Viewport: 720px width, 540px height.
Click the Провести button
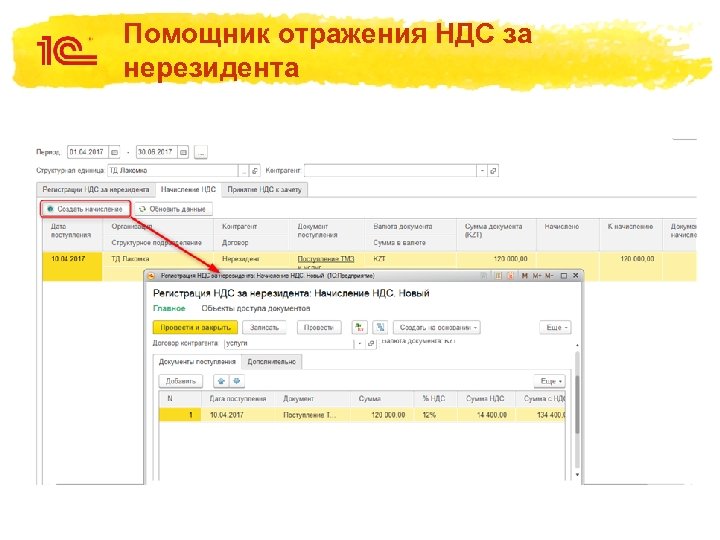(x=319, y=327)
